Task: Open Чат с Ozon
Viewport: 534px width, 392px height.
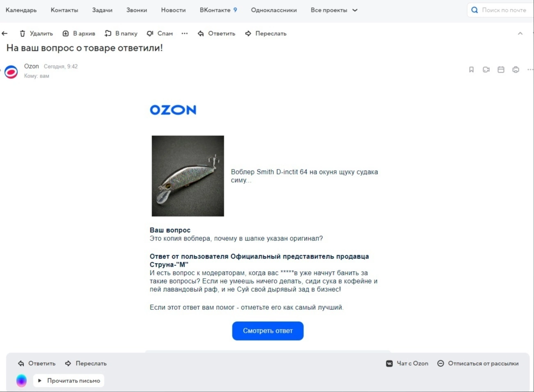Action: pos(407,364)
